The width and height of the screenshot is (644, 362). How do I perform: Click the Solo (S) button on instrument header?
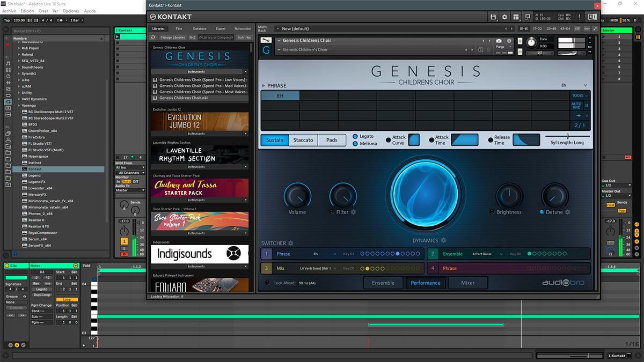[519, 41]
